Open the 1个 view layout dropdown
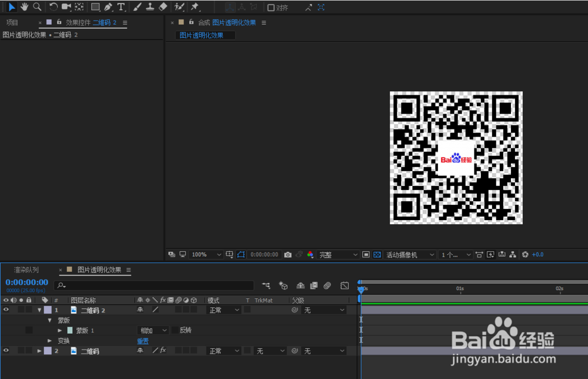The image size is (588, 379). 456,255
